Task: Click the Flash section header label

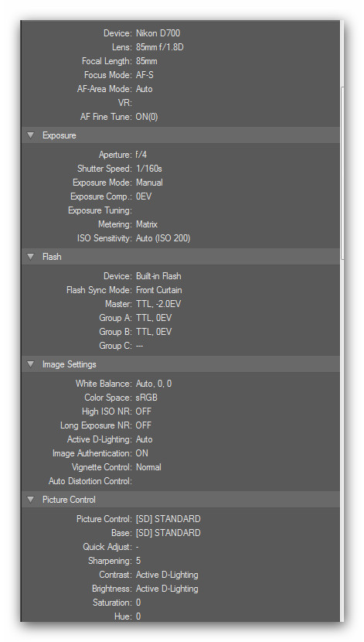Action: click(52, 257)
